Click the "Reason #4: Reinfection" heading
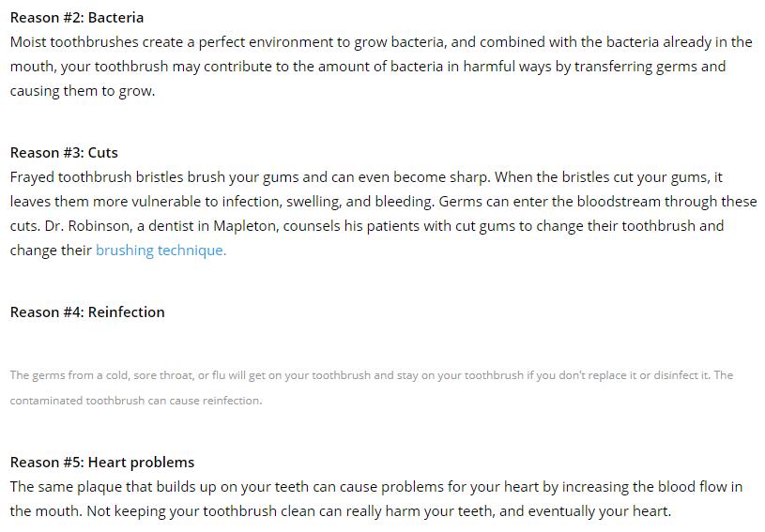This screenshot has width=765, height=532. coord(87,312)
